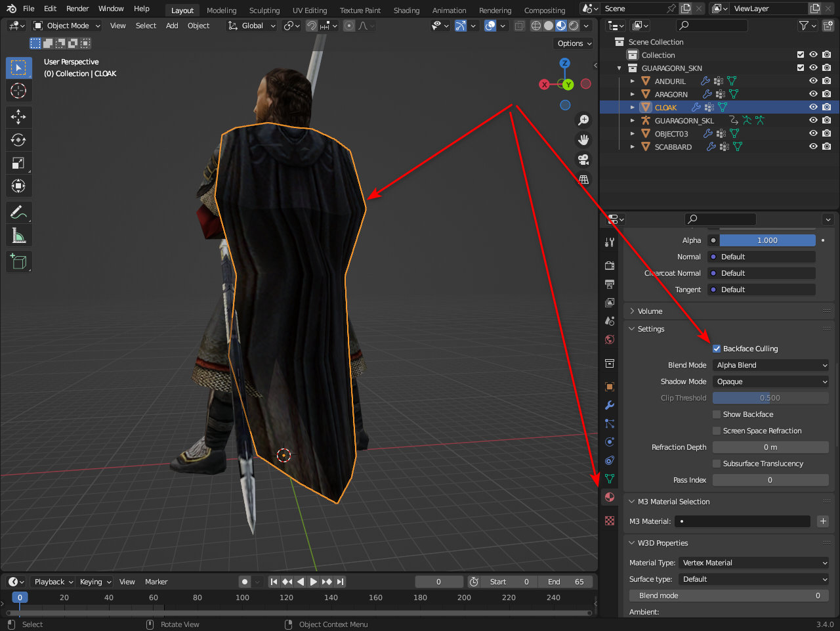Enable Screen Space Refraction checkbox
The image size is (840, 631).
coord(717,431)
